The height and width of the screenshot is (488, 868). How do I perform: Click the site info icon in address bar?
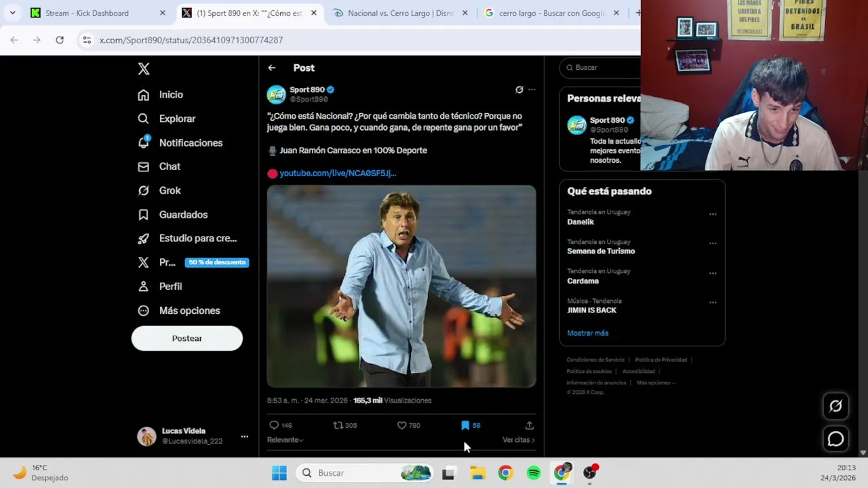click(x=87, y=40)
